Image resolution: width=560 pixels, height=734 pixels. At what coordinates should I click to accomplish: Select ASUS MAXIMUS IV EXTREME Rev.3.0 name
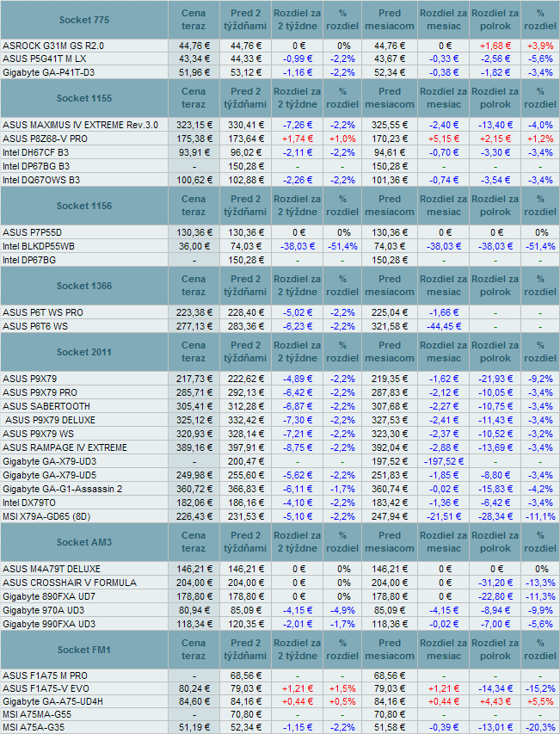[x=81, y=125]
